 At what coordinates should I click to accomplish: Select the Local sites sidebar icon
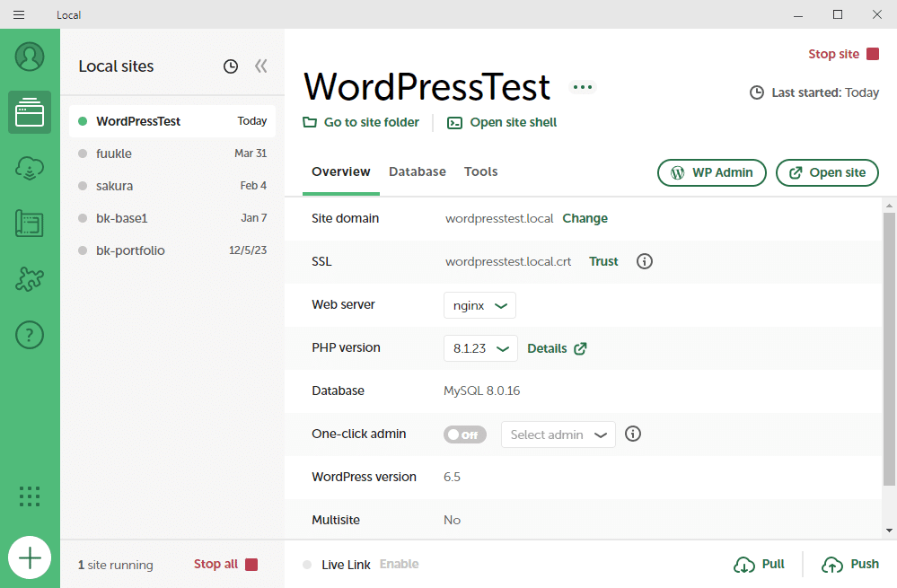[x=30, y=112]
